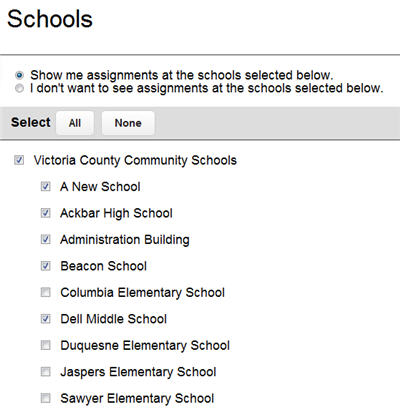Uncheck the A New School checkbox
The image size is (400, 414).
tap(46, 186)
